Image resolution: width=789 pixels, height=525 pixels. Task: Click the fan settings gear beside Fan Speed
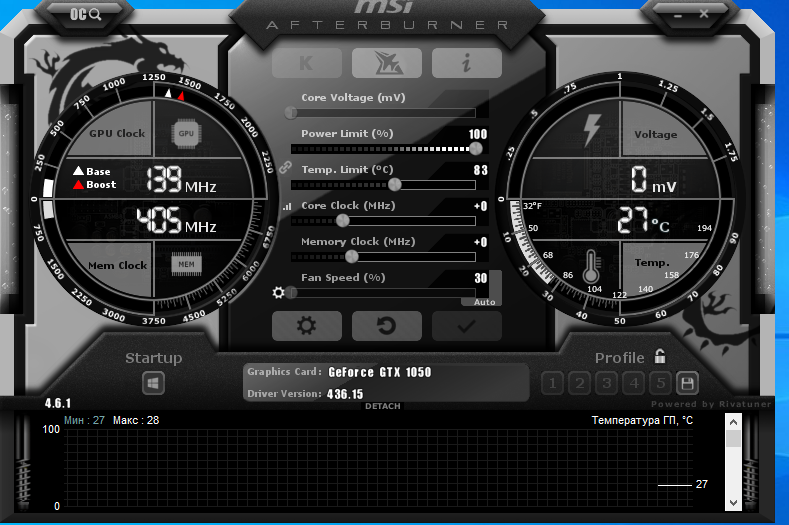pyautogui.click(x=278, y=292)
